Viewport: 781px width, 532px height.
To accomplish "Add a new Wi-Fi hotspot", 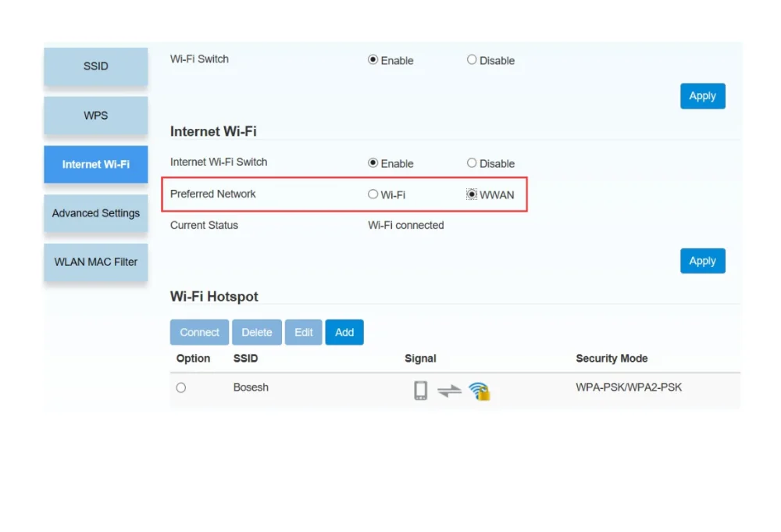I will pos(344,332).
